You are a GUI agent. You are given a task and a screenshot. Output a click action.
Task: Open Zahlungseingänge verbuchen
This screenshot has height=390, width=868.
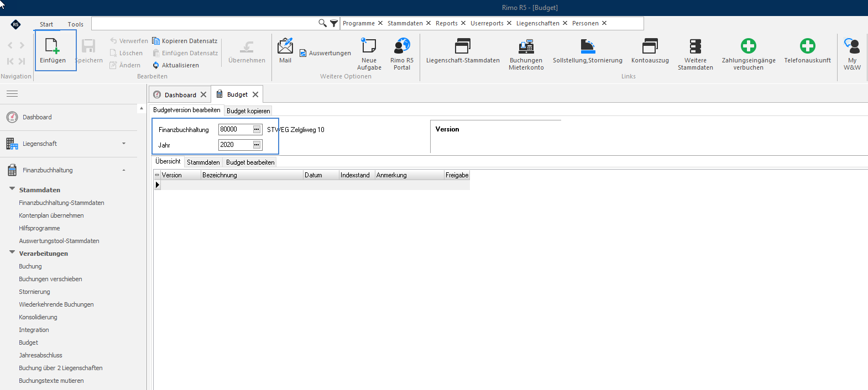click(749, 46)
